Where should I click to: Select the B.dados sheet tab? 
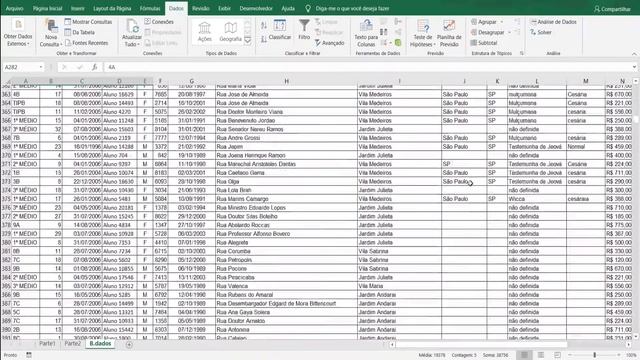pyautogui.click(x=100, y=344)
